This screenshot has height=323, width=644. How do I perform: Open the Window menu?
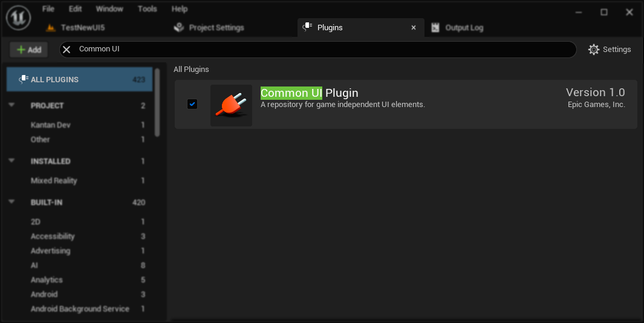click(109, 8)
